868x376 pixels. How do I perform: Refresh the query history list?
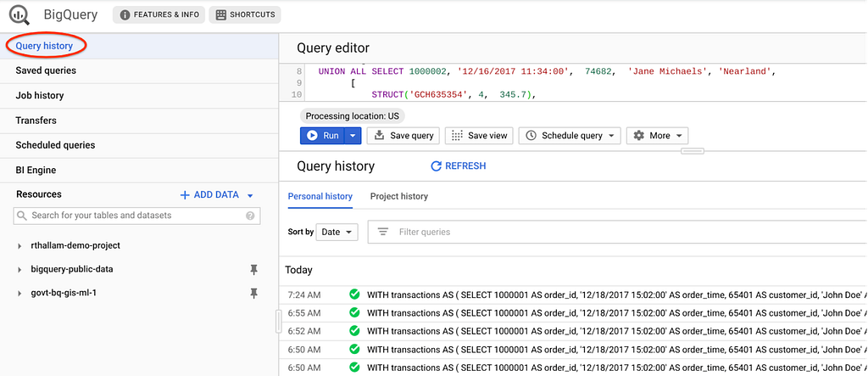[459, 166]
